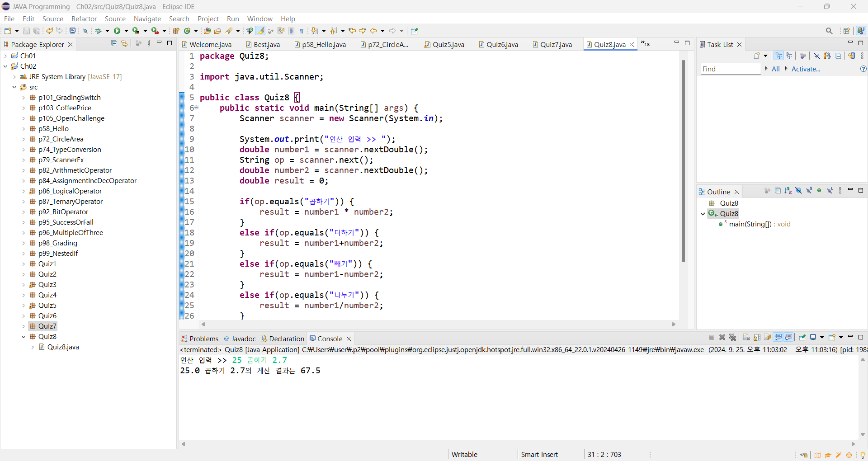Expand JRE System Library node
This screenshot has height=461, width=868.
click(14, 77)
